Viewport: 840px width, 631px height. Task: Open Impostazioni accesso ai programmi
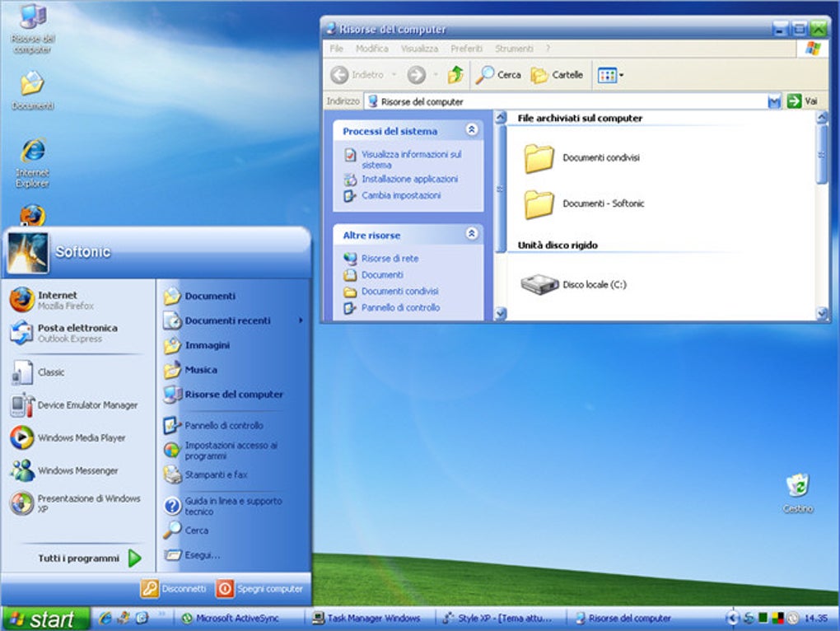tap(221, 451)
